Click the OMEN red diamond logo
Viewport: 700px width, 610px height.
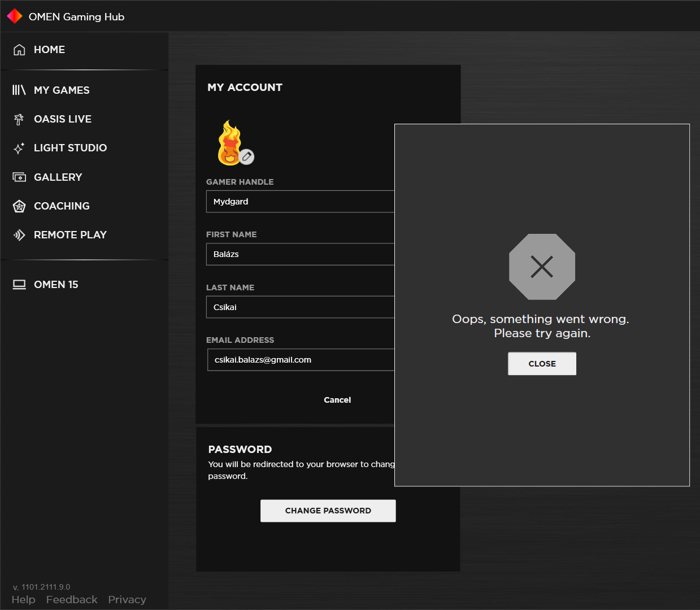click(x=15, y=16)
